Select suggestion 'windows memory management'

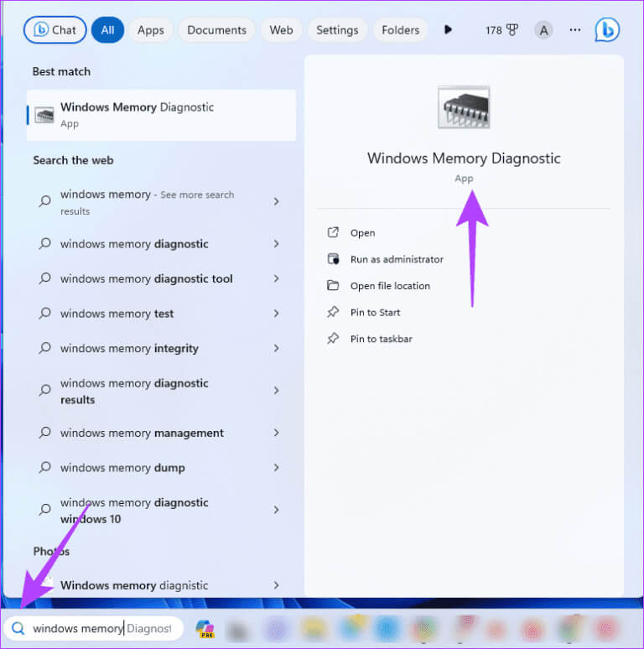159,433
